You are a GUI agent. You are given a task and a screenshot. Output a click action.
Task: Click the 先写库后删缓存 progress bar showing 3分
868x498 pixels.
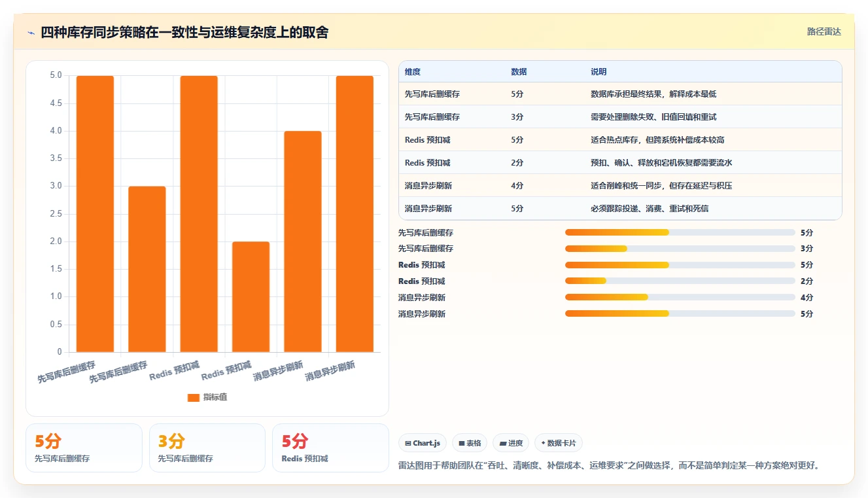point(680,249)
